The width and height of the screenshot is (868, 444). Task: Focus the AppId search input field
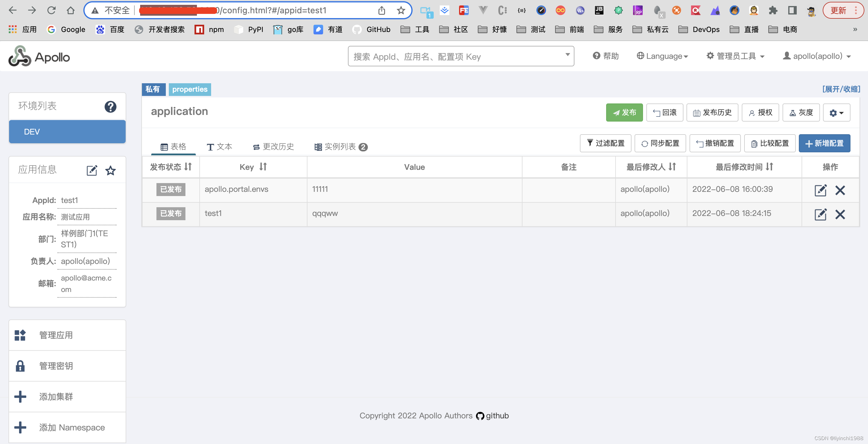(457, 56)
